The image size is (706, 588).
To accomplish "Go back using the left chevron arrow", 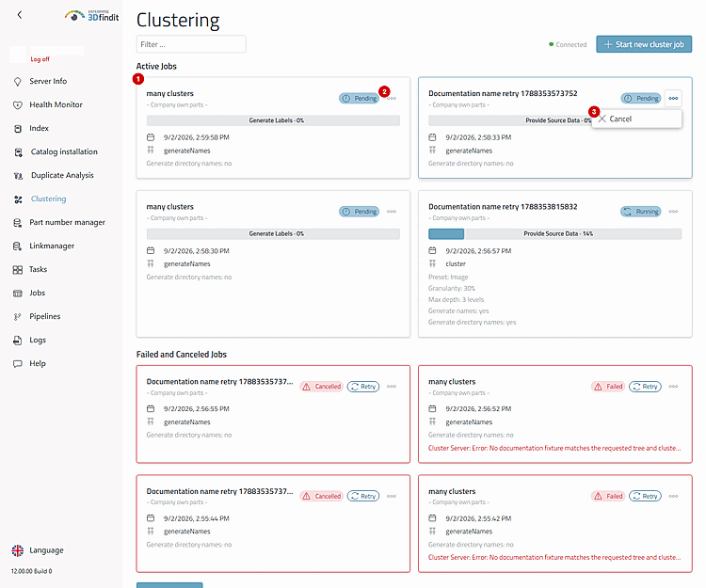I will click(20, 15).
